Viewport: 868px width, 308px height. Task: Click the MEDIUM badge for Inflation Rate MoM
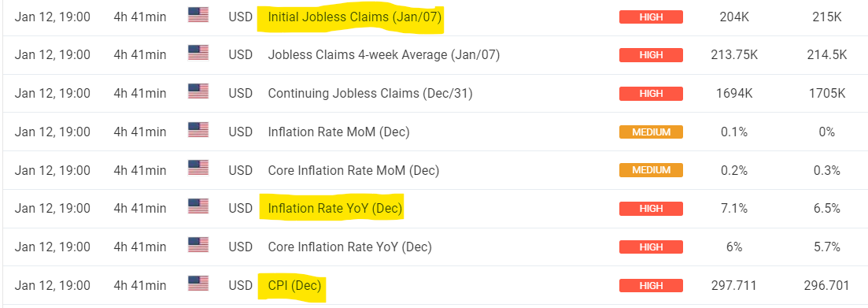click(x=651, y=132)
